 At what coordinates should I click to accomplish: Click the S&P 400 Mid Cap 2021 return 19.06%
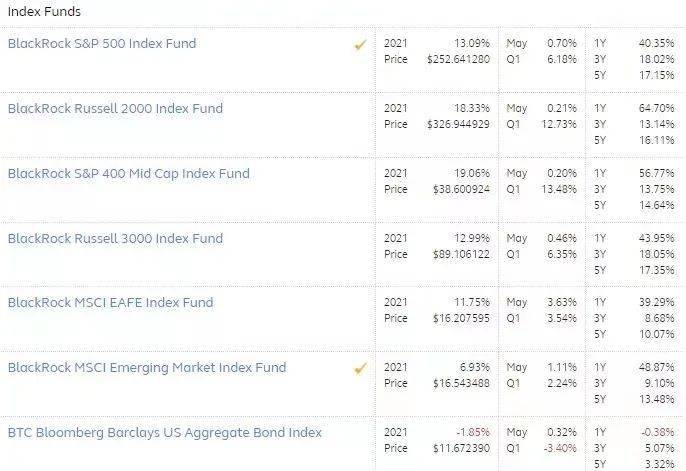pyautogui.click(x=472, y=173)
